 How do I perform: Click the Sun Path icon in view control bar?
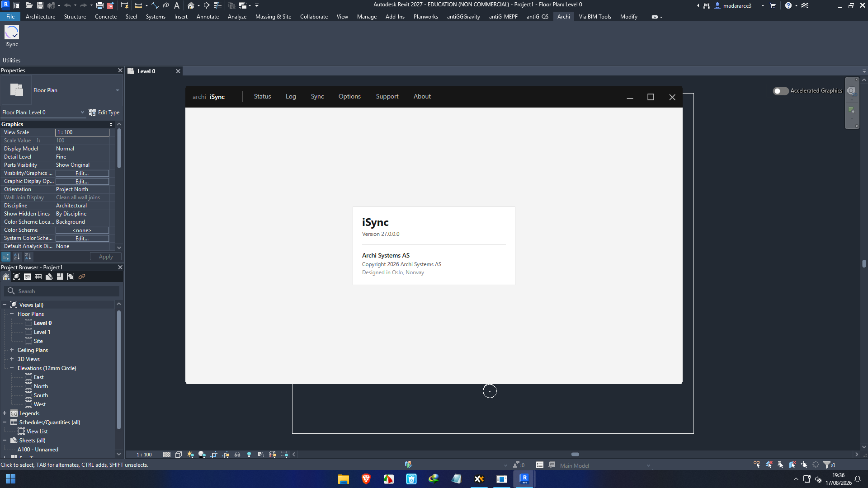click(190, 455)
